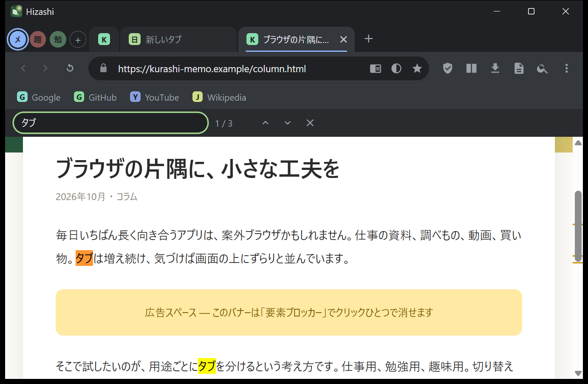
Task: Switch to the 勉 workspace circle
Action: pyautogui.click(x=58, y=40)
